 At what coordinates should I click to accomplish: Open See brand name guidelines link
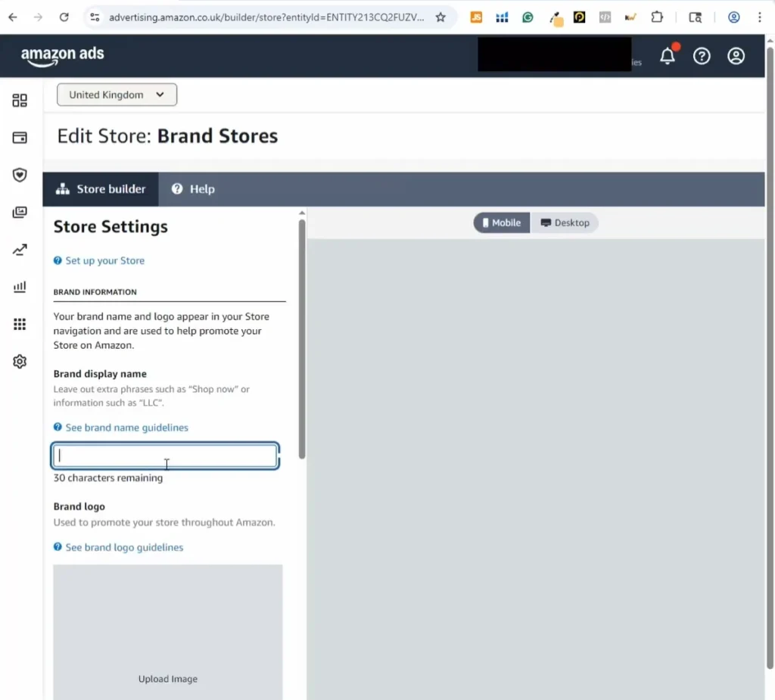pos(126,428)
